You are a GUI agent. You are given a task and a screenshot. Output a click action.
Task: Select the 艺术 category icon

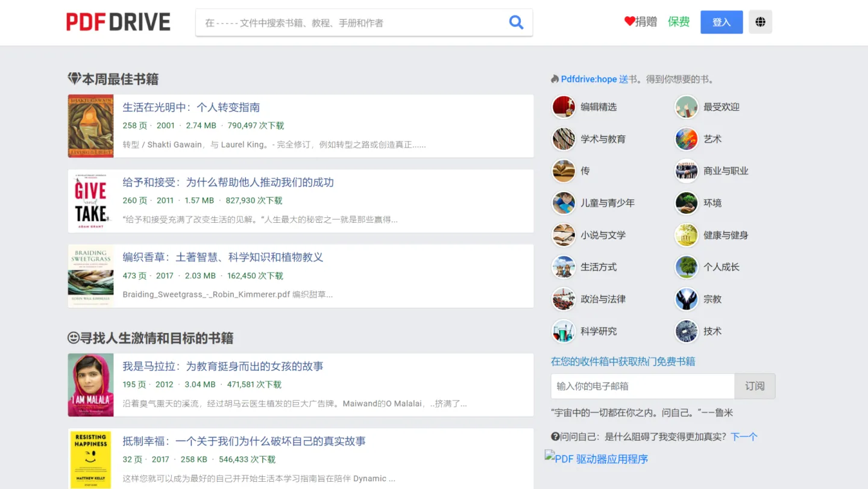687,139
